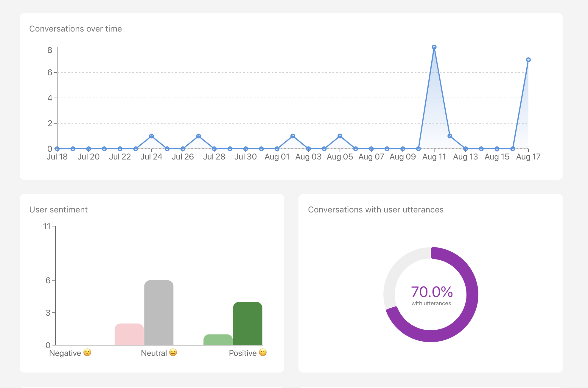Click the light pink sentiment bar
This screenshot has width=588, height=388.
(x=129, y=334)
